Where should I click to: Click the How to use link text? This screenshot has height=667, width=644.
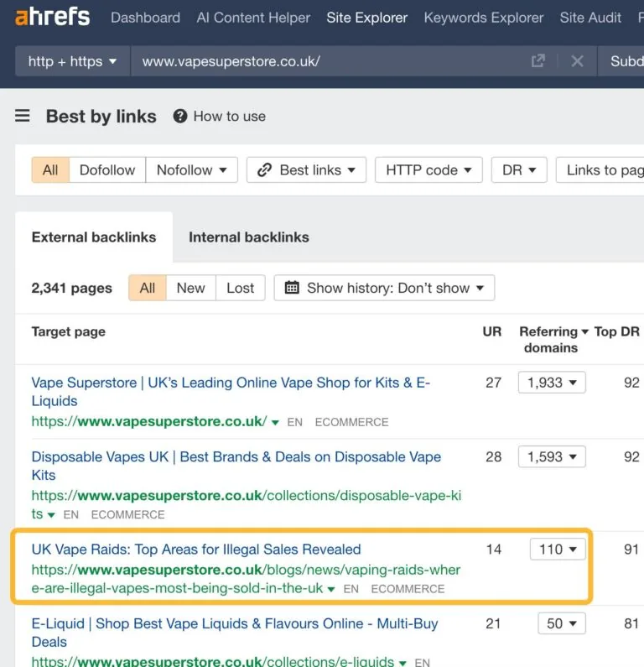(230, 116)
